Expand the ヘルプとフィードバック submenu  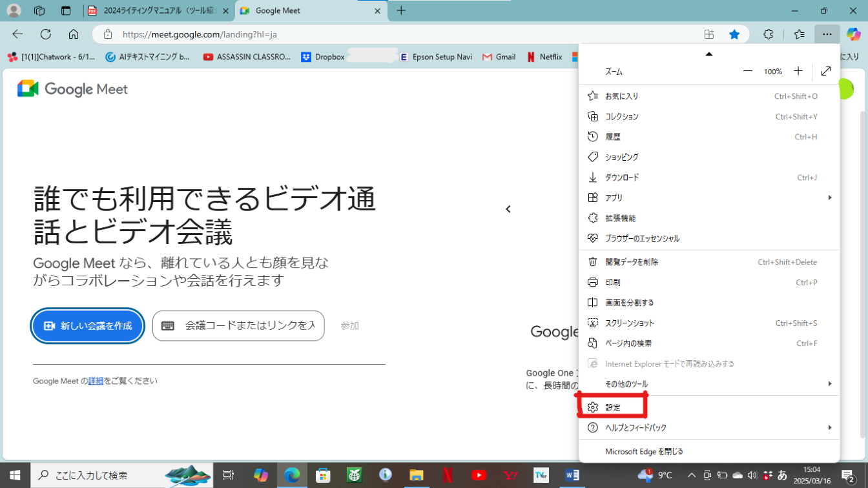click(829, 427)
